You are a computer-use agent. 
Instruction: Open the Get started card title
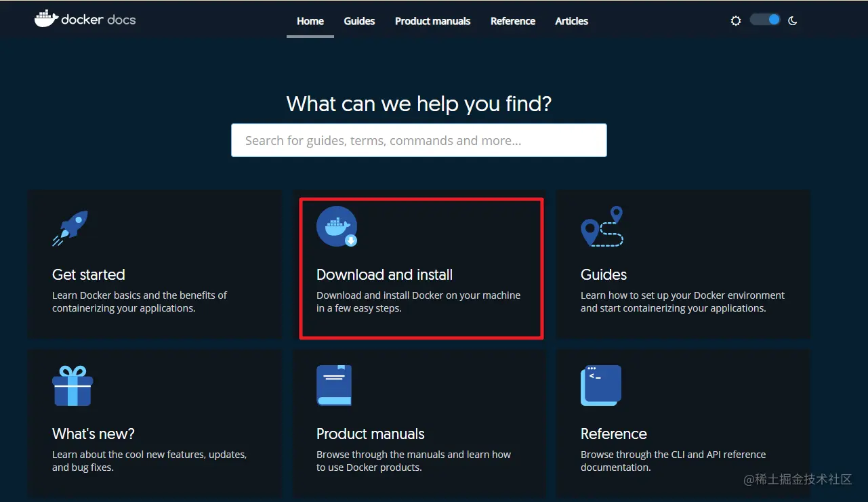click(x=89, y=274)
